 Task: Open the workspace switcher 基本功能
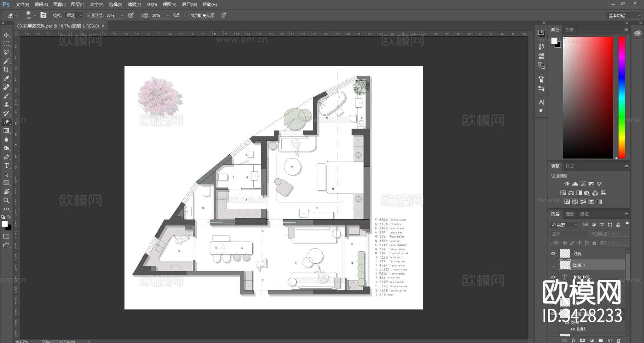pos(624,15)
